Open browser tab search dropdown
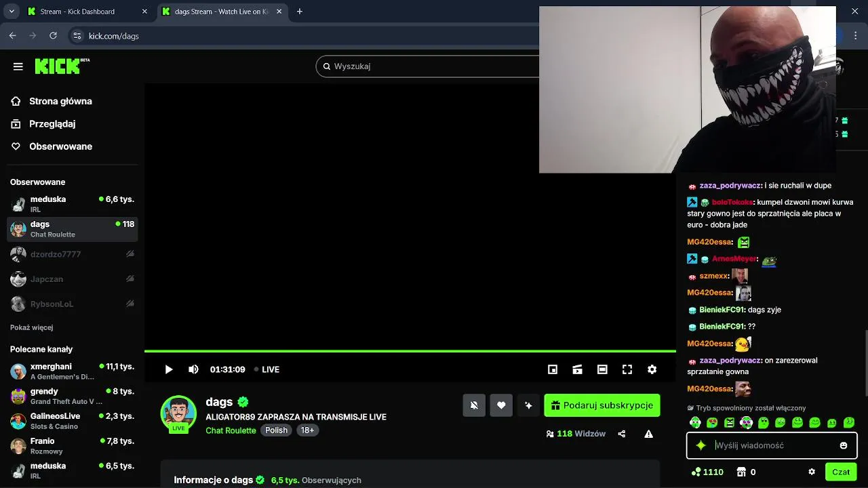868x488 pixels. [12, 12]
